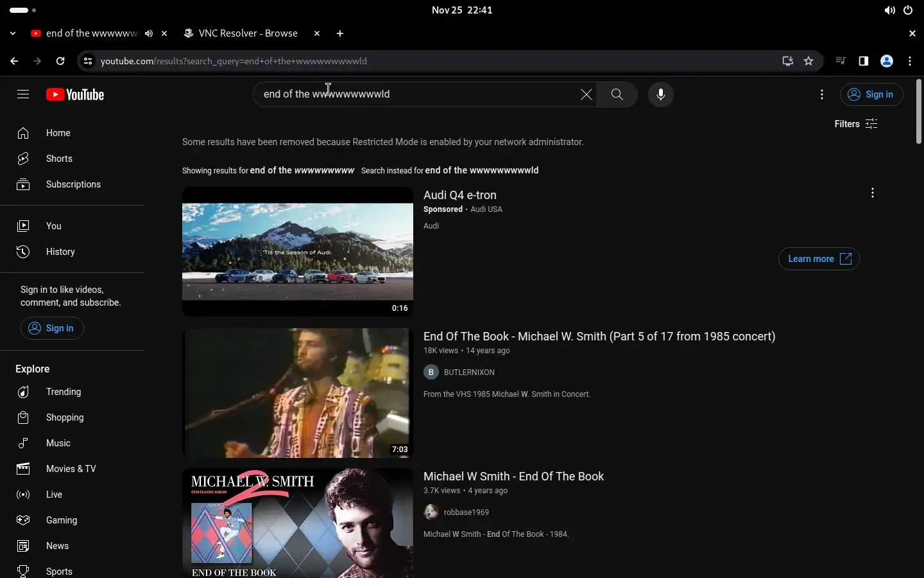Expand the tab search dropdown
Viewport: 924px width, 578px height.
pos(13,33)
